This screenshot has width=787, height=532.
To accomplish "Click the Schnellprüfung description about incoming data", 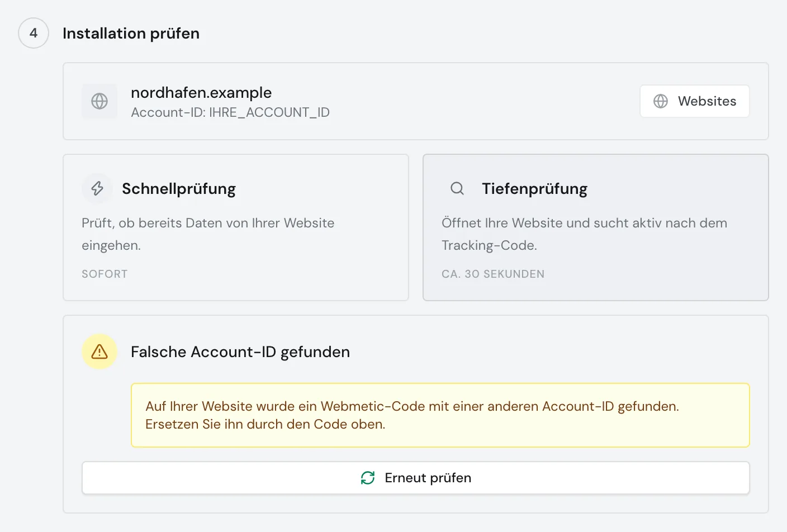I will 208,234.
